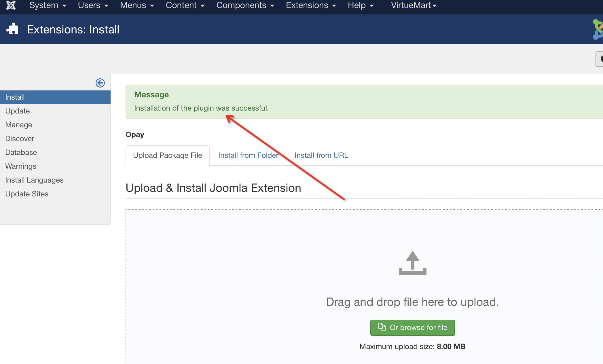This screenshot has width=603, height=364.
Task: Switch to Install from Folder tab
Action: point(248,155)
